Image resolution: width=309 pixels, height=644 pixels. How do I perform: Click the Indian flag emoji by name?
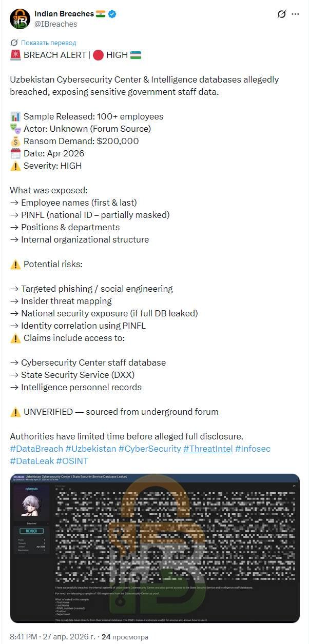101,14
